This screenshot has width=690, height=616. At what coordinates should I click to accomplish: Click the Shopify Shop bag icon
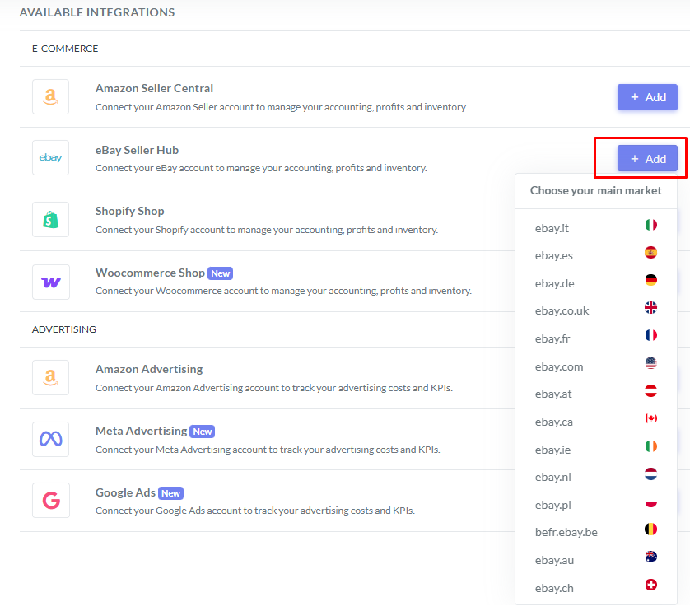coord(50,220)
